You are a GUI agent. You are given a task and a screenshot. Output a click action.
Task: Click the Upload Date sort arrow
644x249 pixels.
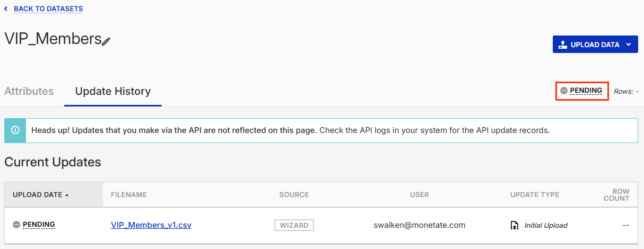(x=67, y=195)
